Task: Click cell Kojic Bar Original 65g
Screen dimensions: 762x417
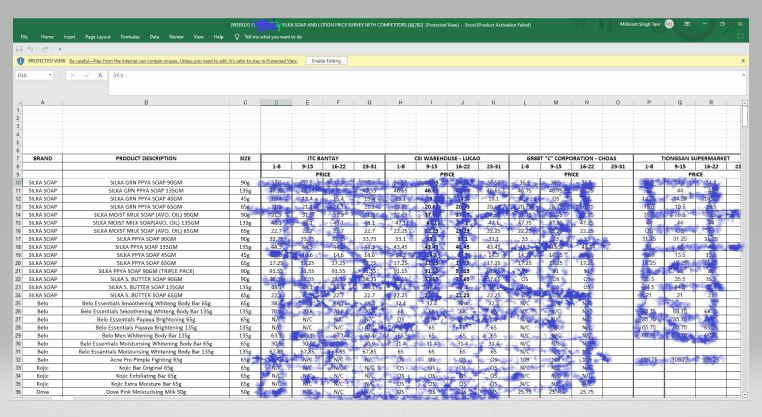Action: [x=146, y=368]
